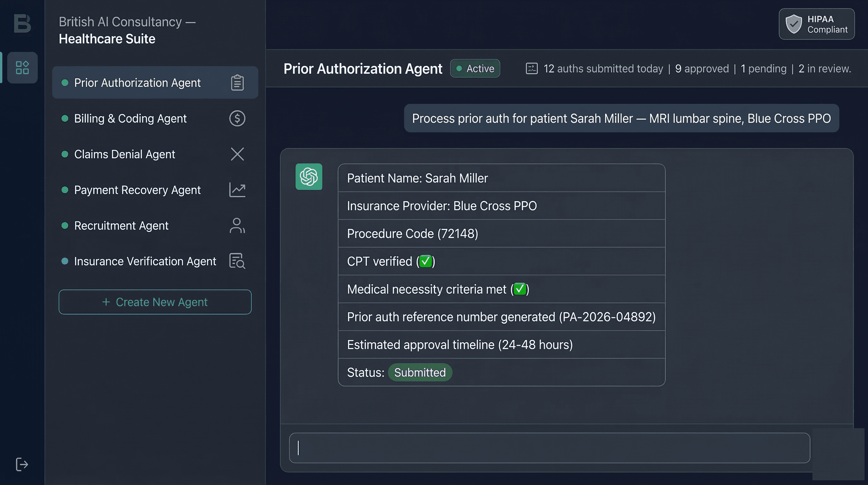Click the Insurance Verification document-search icon

237,261
